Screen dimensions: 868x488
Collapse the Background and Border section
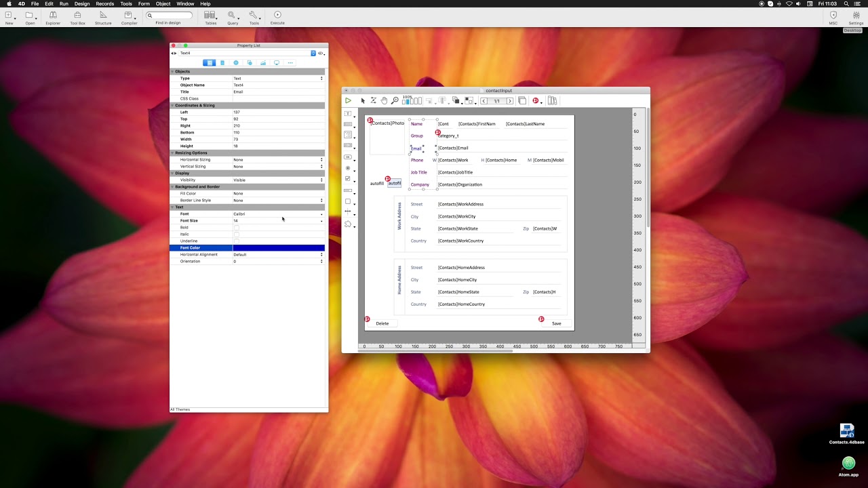(172, 186)
